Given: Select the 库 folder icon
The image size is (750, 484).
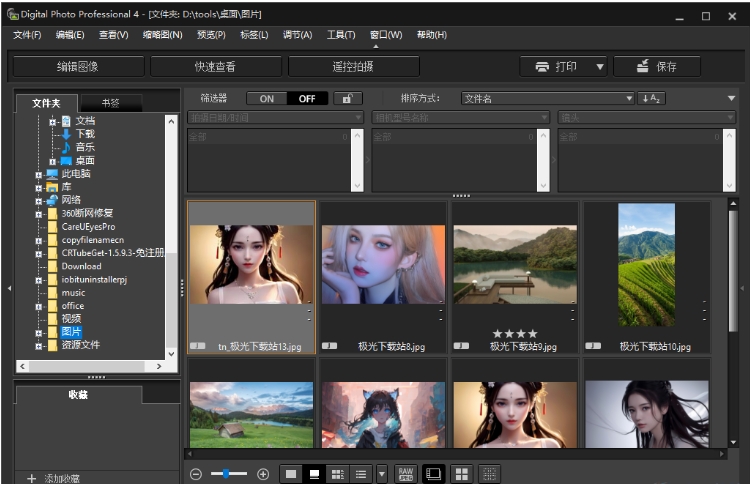Looking at the screenshot, I should [52, 187].
